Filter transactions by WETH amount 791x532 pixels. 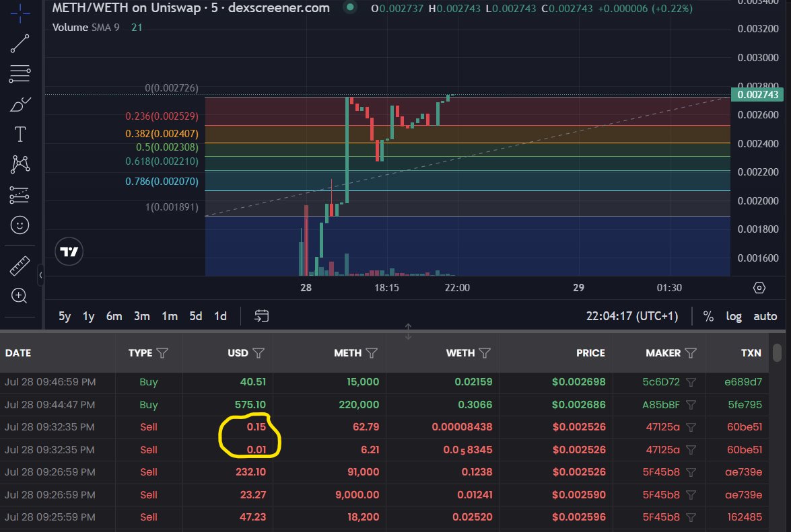(484, 352)
